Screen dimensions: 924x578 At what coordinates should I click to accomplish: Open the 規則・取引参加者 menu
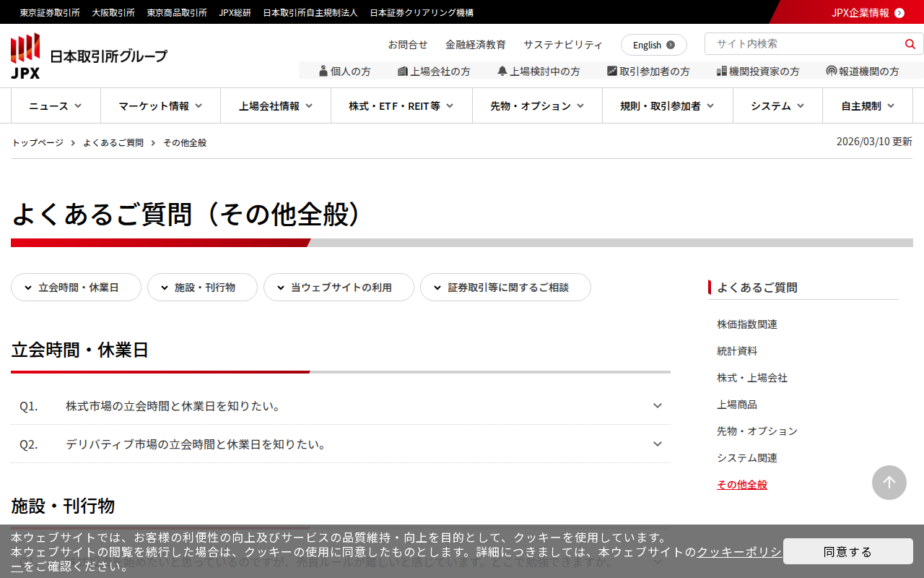tap(668, 105)
